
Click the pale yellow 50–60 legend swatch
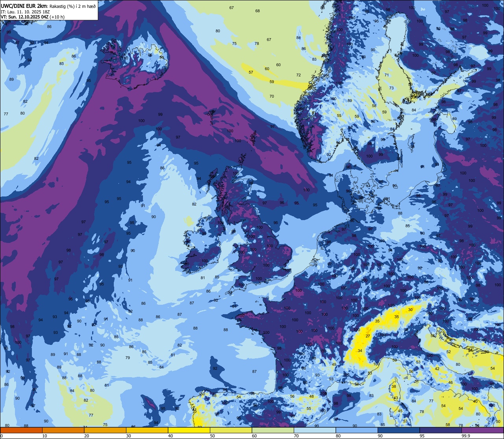[231, 430]
